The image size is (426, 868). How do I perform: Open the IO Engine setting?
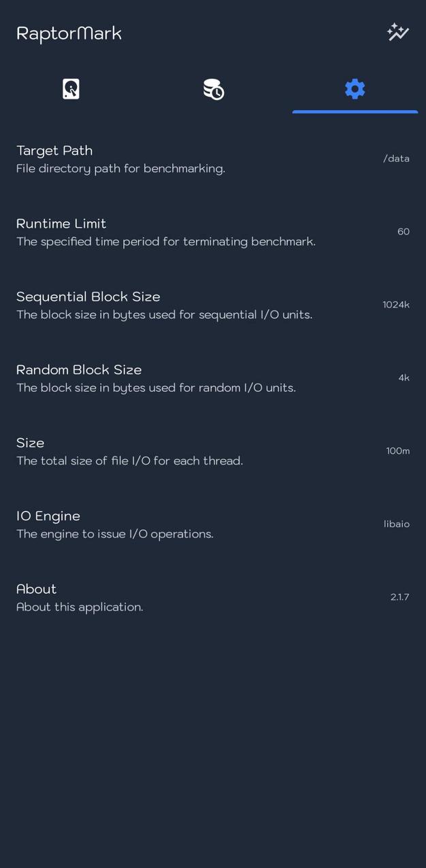tap(48, 516)
